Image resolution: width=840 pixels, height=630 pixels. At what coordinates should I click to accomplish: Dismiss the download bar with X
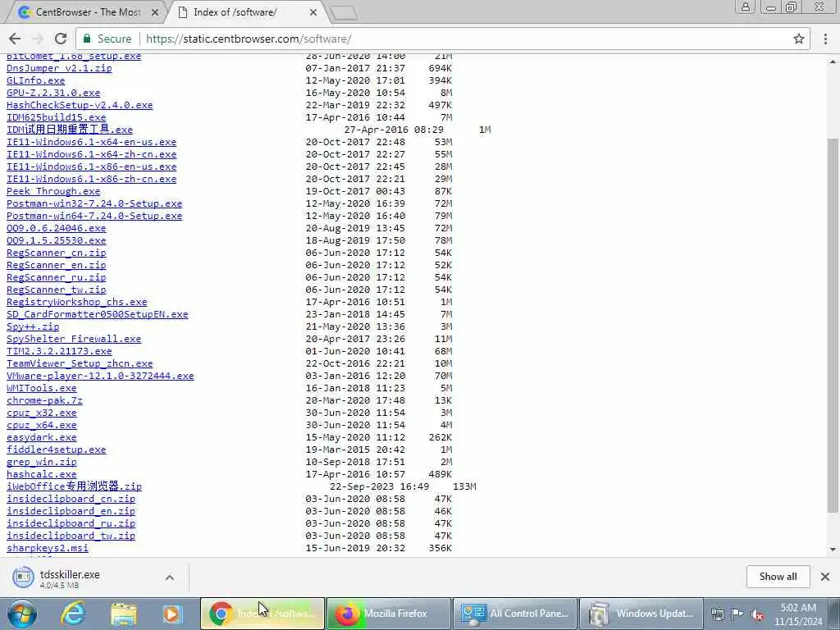click(825, 577)
